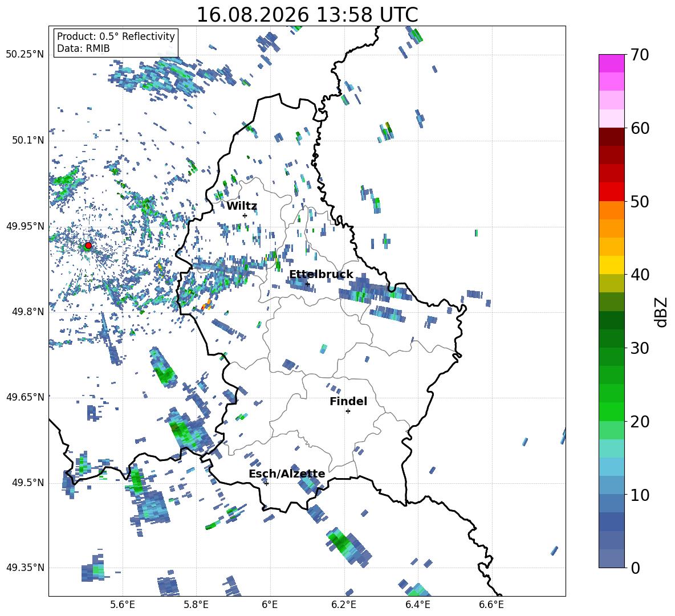The height and width of the screenshot is (616, 675).
Task: Click the green echo cell south of Esch/Alzette
Action: [x=340, y=543]
